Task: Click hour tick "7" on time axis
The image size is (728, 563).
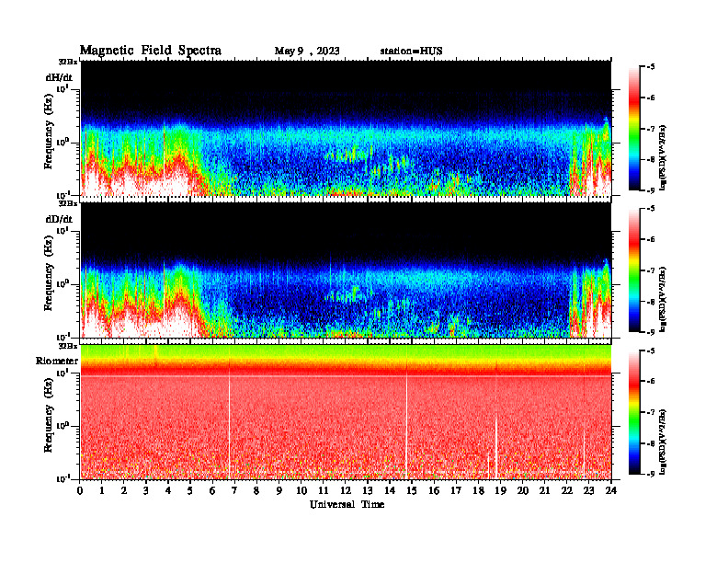Action: [x=234, y=490]
